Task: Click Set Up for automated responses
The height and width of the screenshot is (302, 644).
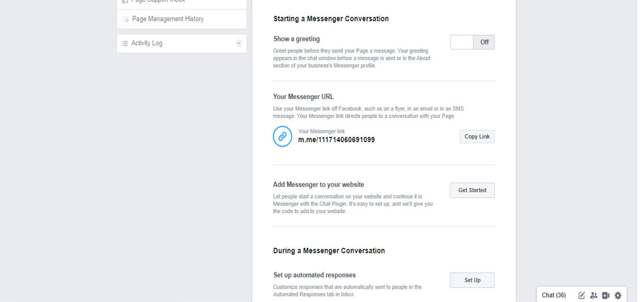Action: [472, 280]
